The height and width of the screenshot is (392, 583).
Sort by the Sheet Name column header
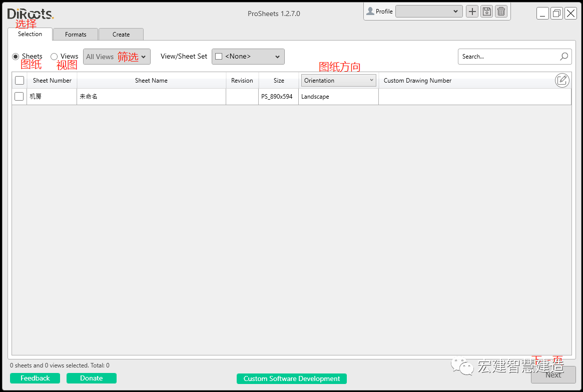[151, 80]
